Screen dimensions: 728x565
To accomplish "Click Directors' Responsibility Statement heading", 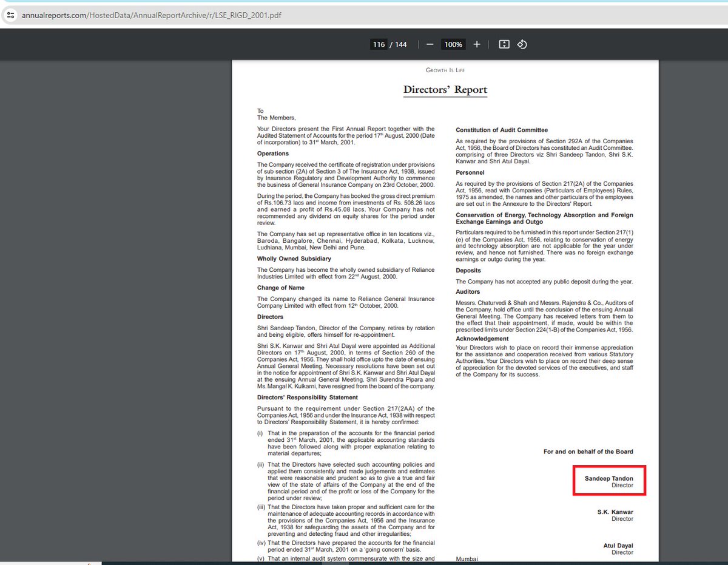I will pos(308,398).
